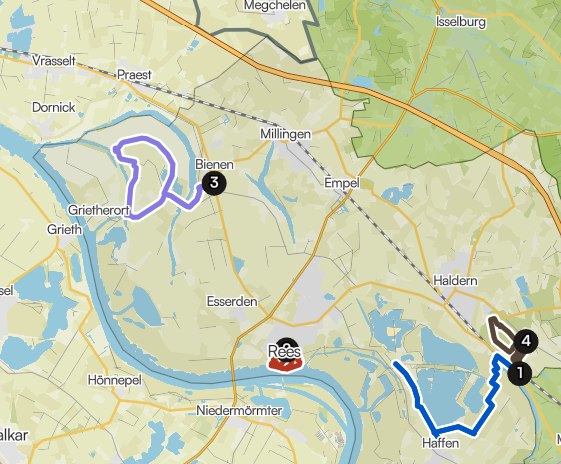Click the Bienen village label
The height and width of the screenshot is (464, 561).
[214, 165]
